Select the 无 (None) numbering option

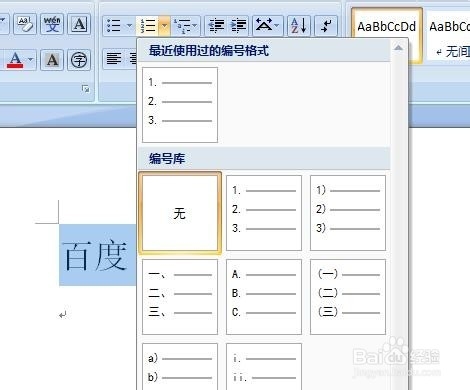180,213
